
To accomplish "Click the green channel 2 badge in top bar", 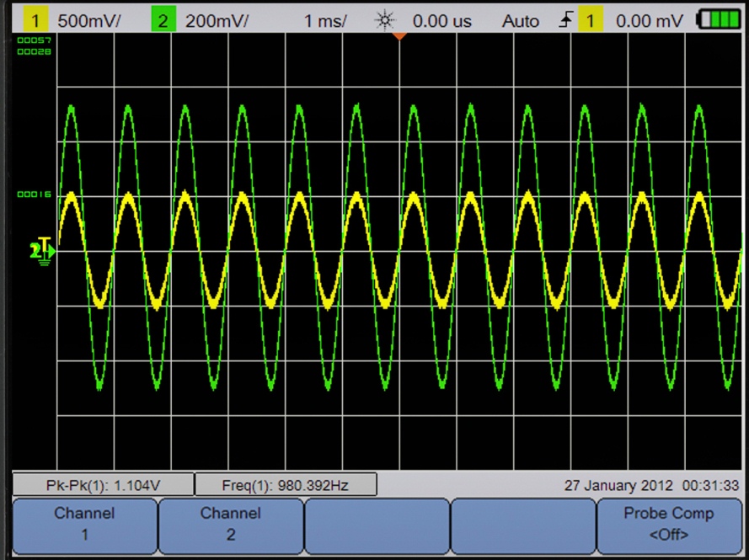I will coord(163,22).
